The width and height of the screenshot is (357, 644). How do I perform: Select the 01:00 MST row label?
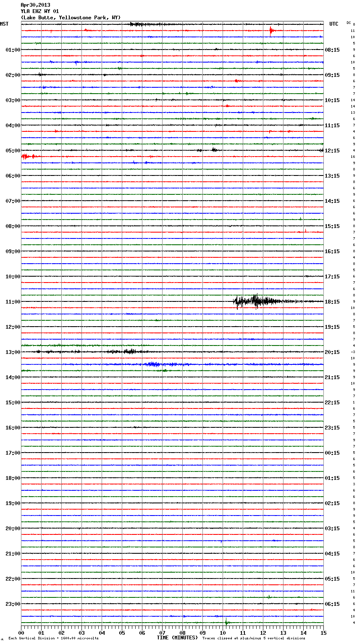pos(13,50)
